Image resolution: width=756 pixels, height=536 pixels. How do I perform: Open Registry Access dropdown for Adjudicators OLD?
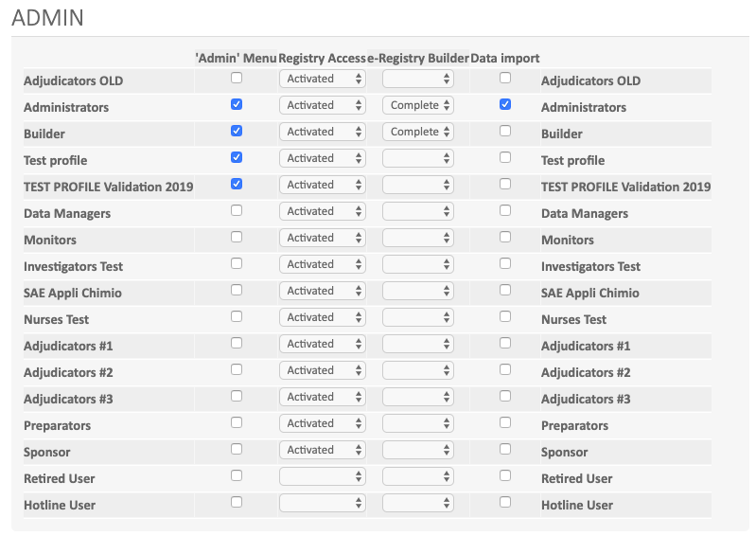click(x=322, y=80)
